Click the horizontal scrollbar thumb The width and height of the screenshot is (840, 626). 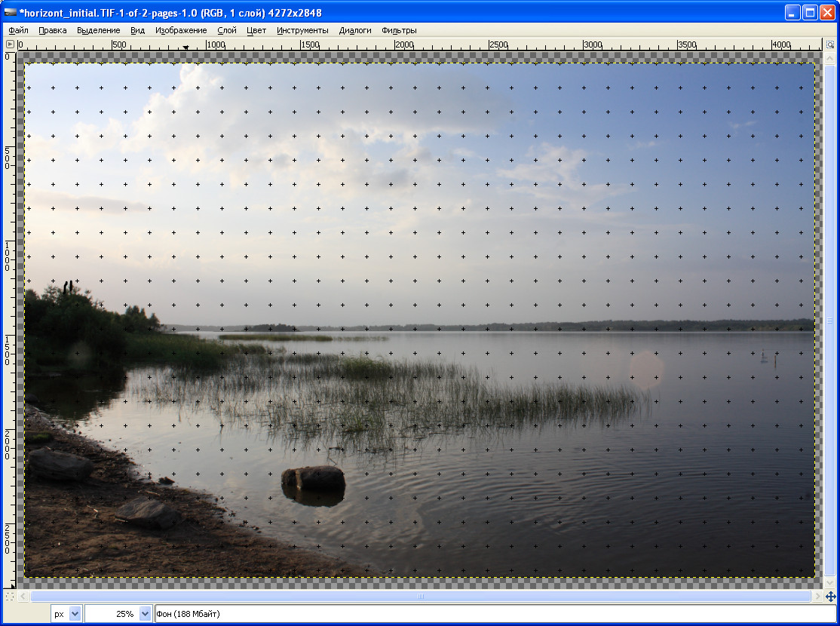[x=421, y=596]
